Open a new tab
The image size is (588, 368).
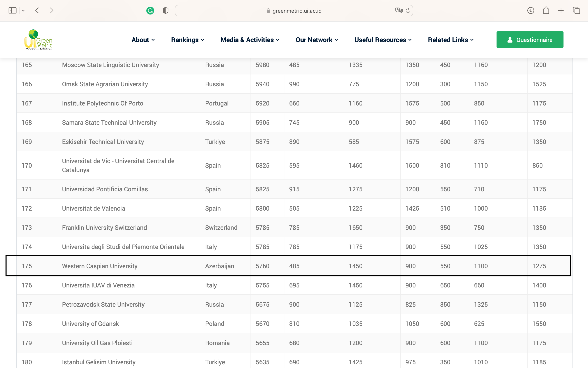coord(561,10)
